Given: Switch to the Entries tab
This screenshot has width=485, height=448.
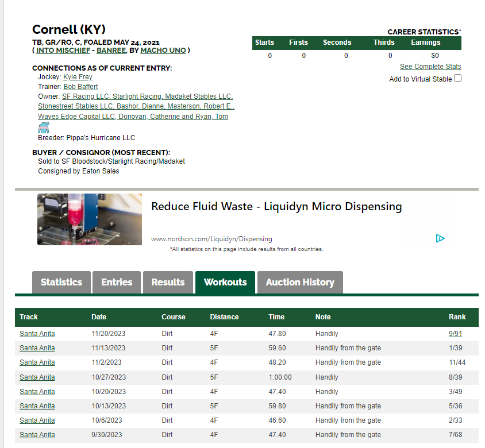Looking at the screenshot, I should click(117, 282).
